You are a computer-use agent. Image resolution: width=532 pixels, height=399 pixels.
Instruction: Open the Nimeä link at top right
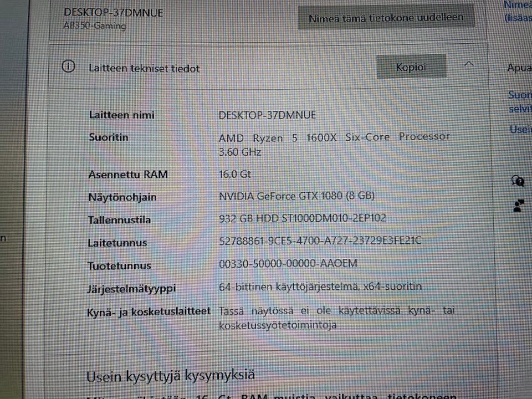coord(518,11)
